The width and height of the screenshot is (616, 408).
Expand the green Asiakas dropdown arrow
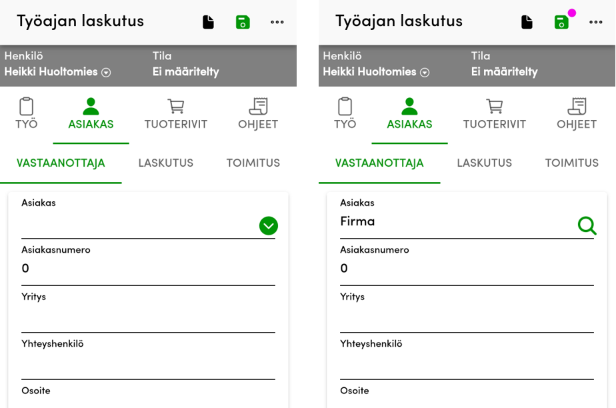tap(268, 225)
